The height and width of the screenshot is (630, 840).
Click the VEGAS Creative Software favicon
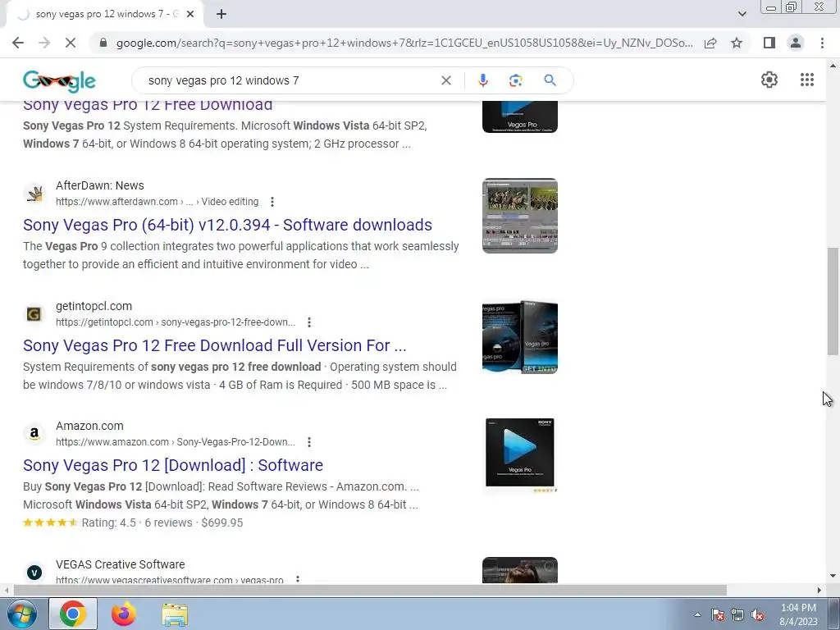click(34, 572)
